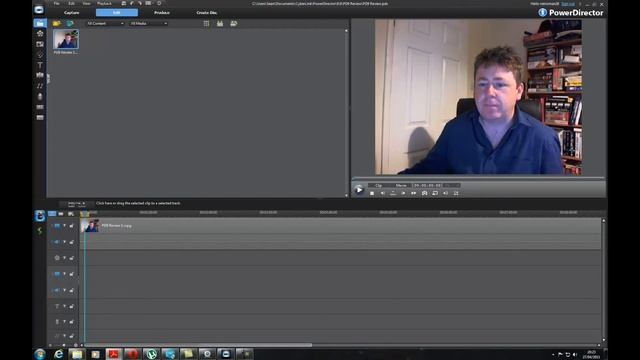
Task: Open the Windows Start menu
Action: [x=40, y=354]
